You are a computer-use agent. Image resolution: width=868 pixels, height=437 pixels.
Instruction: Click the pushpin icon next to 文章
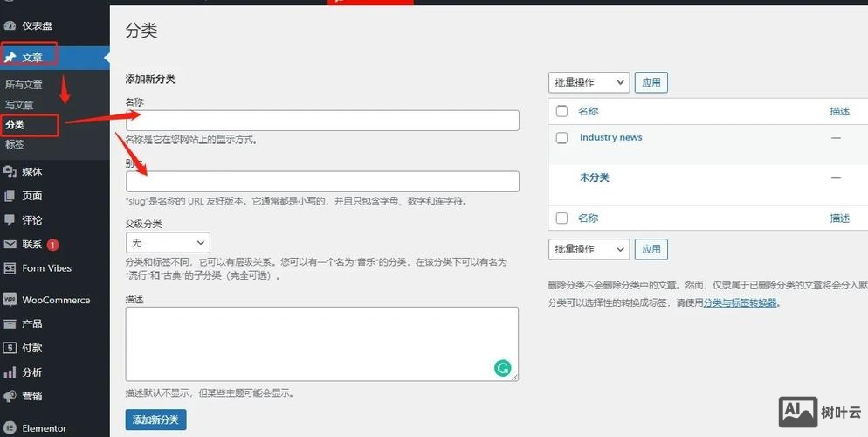tap(10, 57)
